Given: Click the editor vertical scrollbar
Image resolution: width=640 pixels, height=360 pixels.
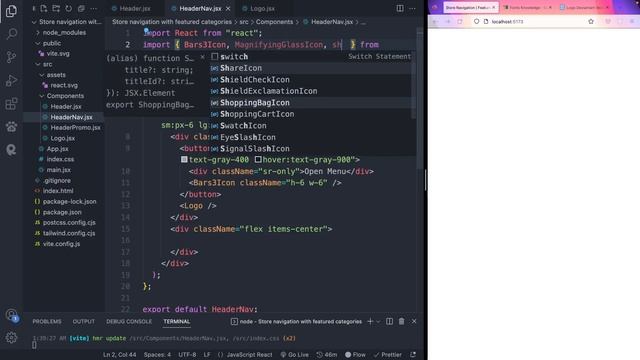Looking at the screenshot, I should pyautogui.click(x=420, y=98).
